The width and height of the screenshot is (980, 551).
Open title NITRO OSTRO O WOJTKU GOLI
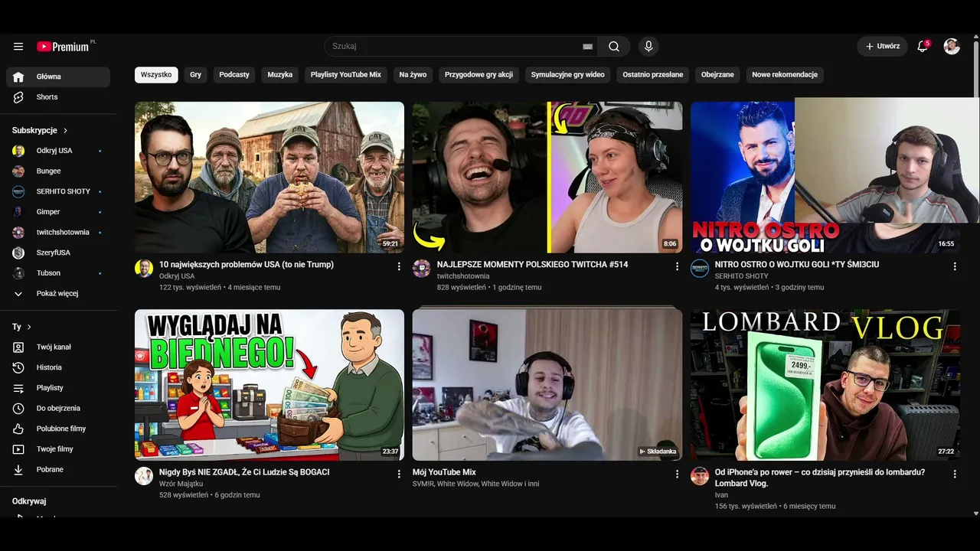[x=797, y=265]
